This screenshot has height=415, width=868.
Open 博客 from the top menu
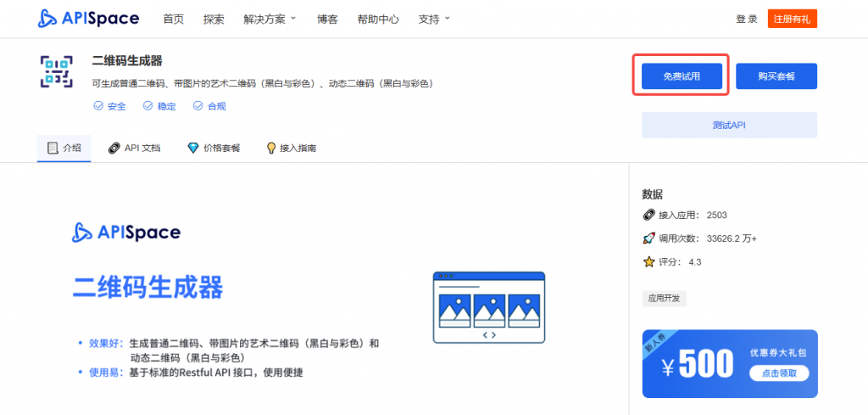click(327, 19)
